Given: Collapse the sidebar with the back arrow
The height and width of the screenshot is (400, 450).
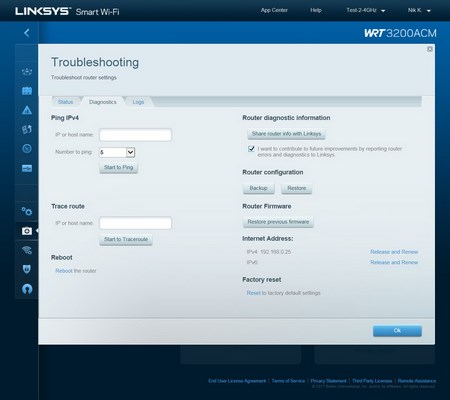Looking at the screenshot, I should point(27,33).
